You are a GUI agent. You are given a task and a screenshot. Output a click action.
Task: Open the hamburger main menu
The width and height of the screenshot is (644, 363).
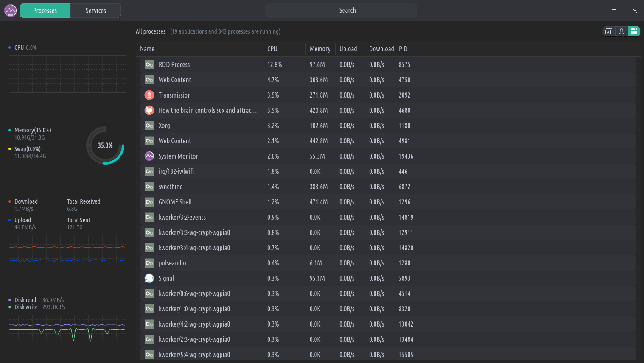(x=571, y=11)
